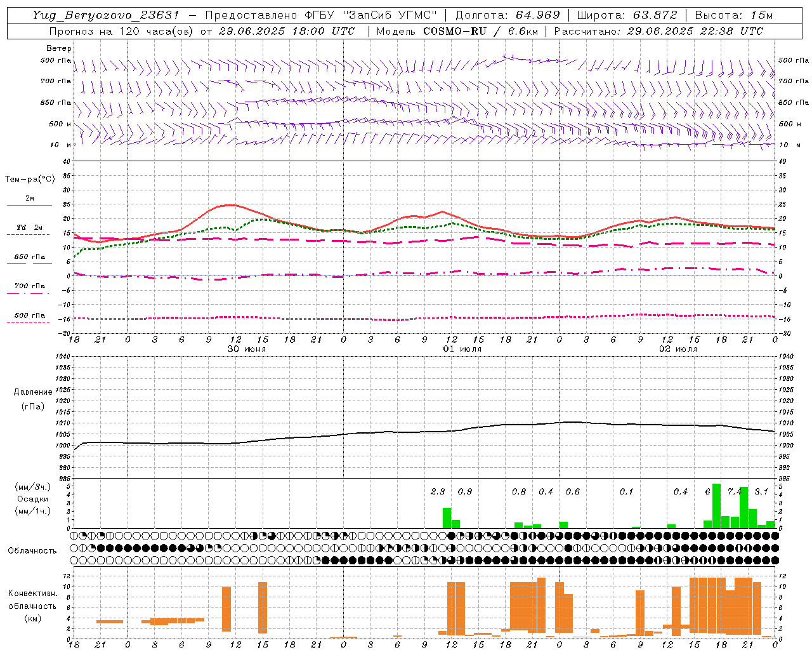Click the precipitation value 0.8
Image resolution: width=812 pixels, height=650 pixels.
pos(519,491)
